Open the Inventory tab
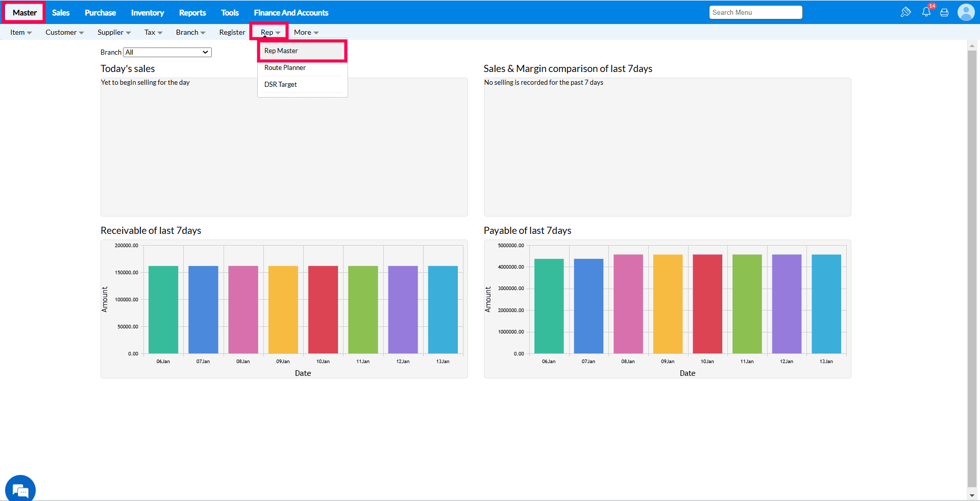980x501 pixels. click(148, 12)
